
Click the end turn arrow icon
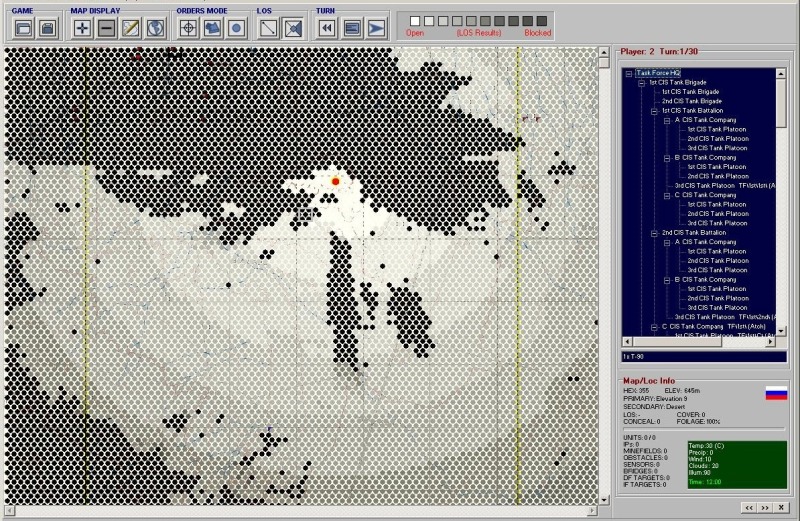(375, 28)
